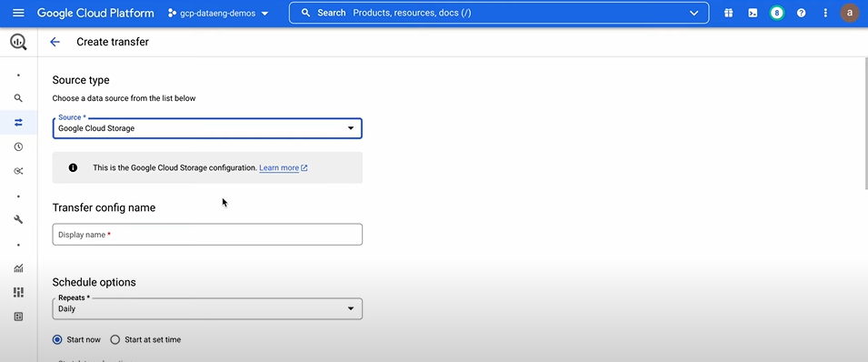Select the Data transfers sidebar icon
The image size is (868, 362).
tap(18, 123)
